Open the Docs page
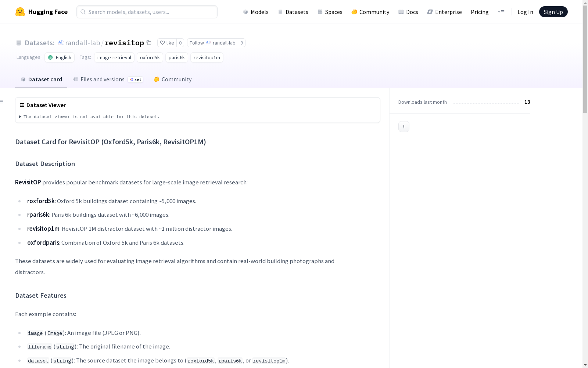This screenshot has width=588, height=368. pyautogui.click(x=408, y=12)
